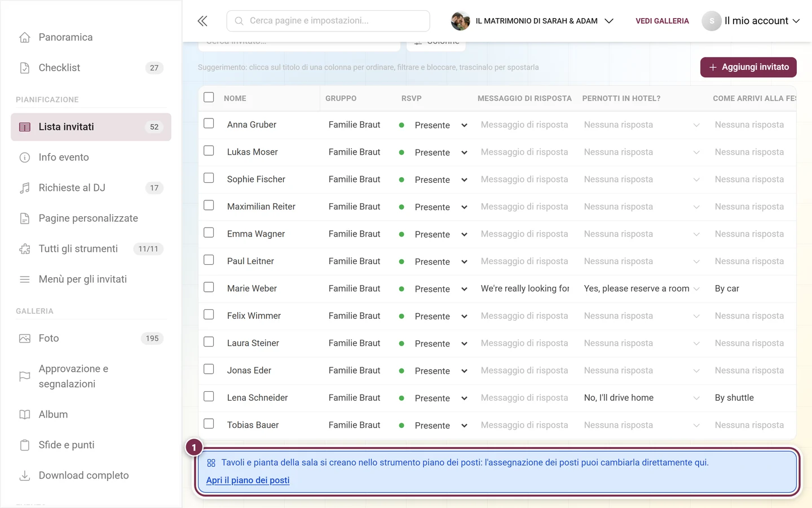Select the checkbox next to Sophie Fischer
812x508 pixels.
click(209, 178)
